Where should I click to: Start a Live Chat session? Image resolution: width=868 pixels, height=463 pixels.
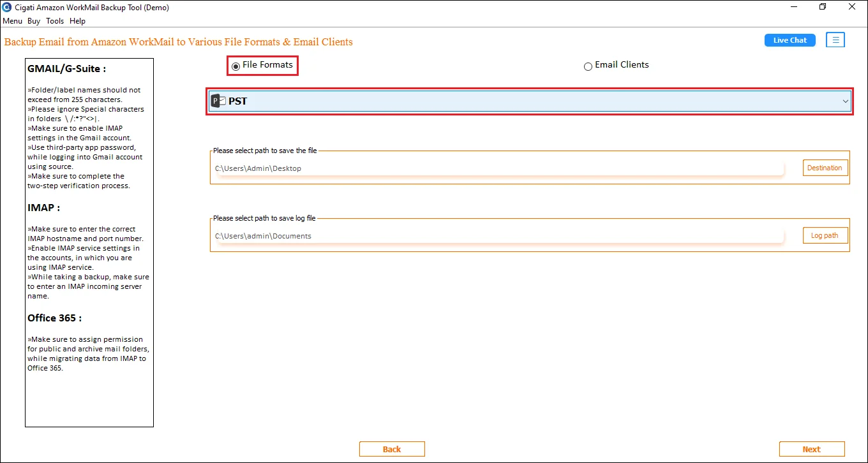point(790,40)
